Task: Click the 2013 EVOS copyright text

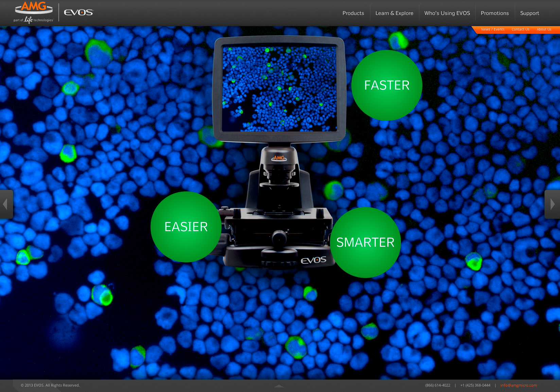Action: (50, 385)
